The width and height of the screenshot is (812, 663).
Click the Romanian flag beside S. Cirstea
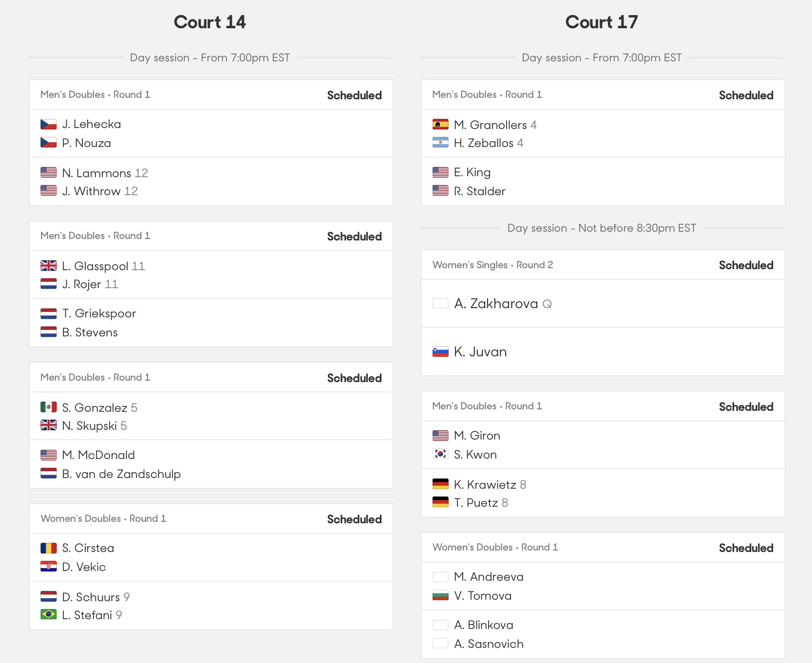pyautogui.click(x=49, y=548)
